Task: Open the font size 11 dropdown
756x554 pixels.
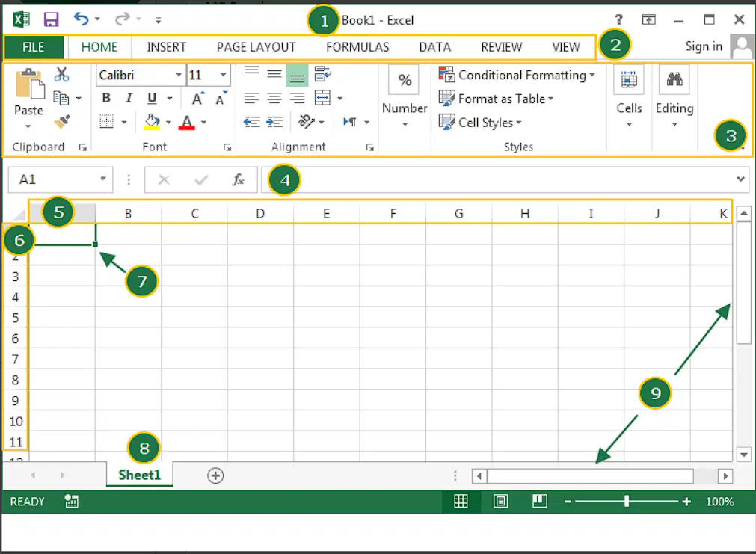Action: [224, 75]
